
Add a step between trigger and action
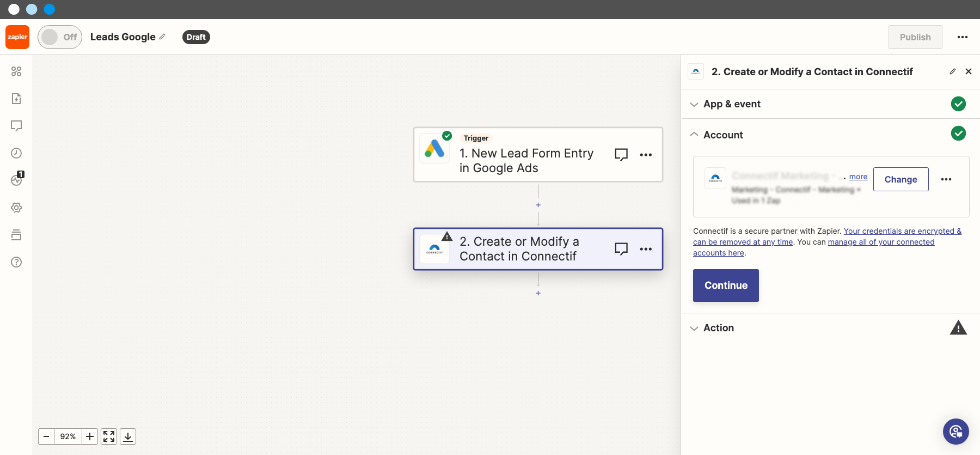538,205
